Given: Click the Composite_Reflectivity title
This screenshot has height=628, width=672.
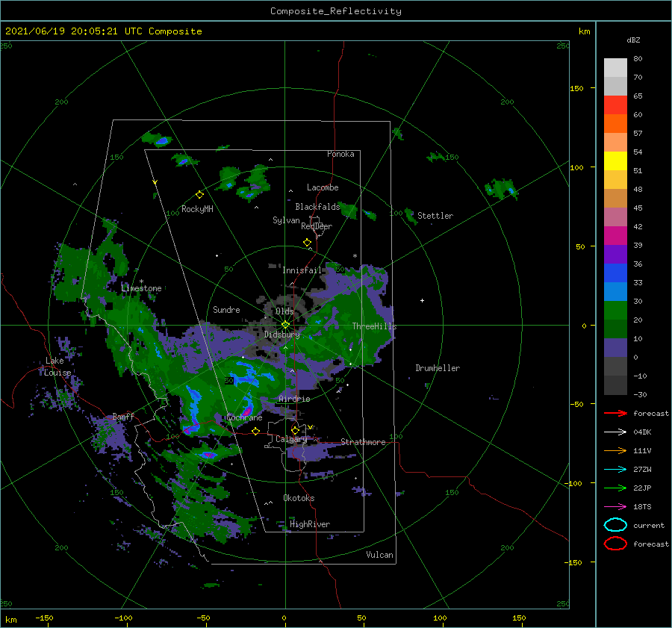Looking at the screenshot, I should tap(336, 11).
